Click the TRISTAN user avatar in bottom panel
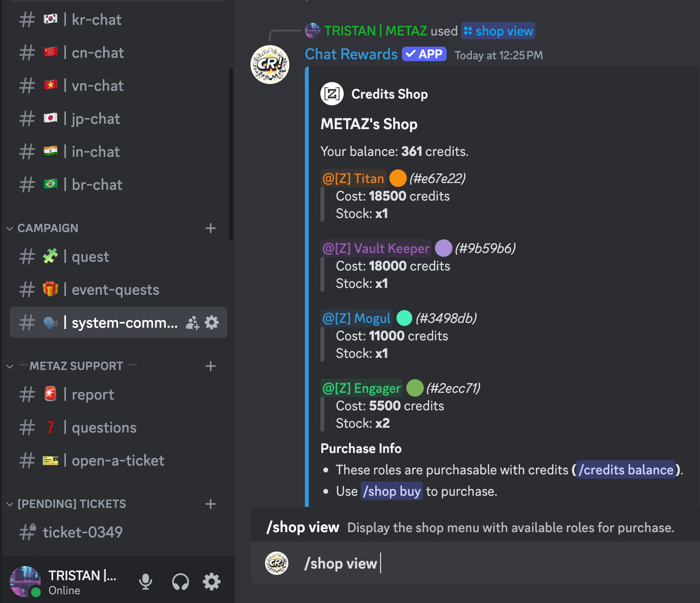Viewport: 700px width, 603px height. (x=25, y=582)
